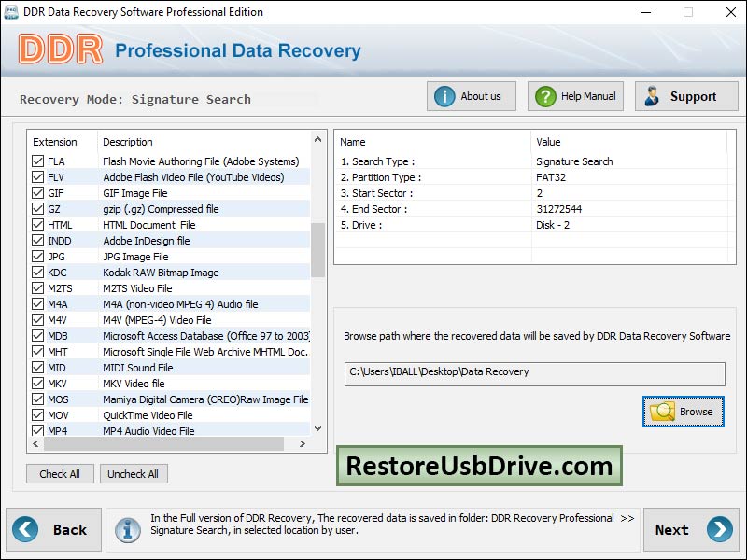Viewport: 747px width, 560px height.
Task: Uncheck the MOV QuickTime checkbox
Action: coord(37,414)
